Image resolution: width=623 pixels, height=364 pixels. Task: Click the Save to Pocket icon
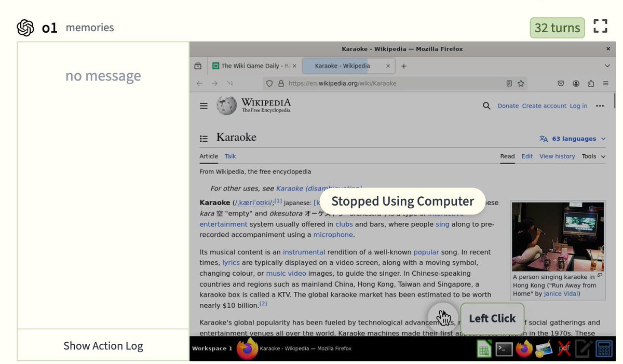click(x=561, y=83)
